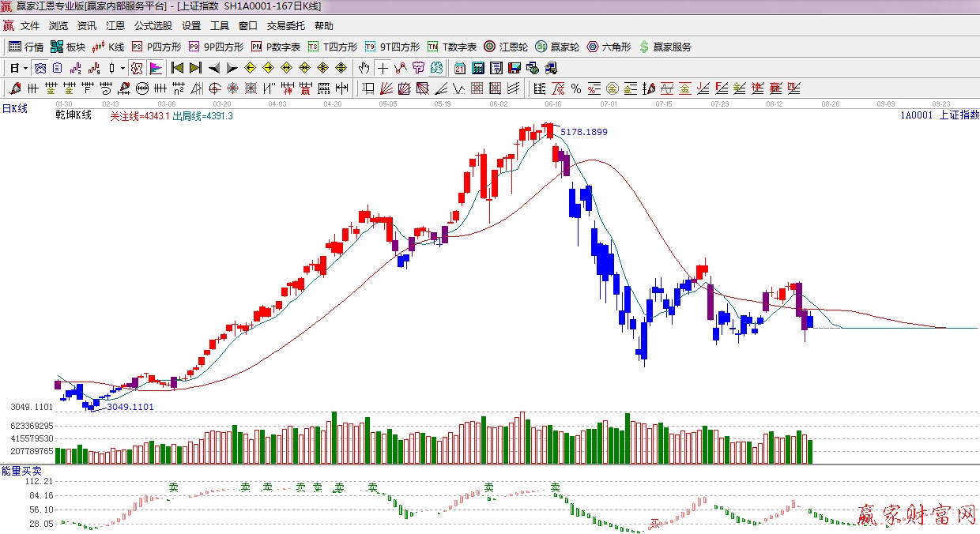Open the 公式选股 menu
980x534 pixels.
click(x=153, y=26)
